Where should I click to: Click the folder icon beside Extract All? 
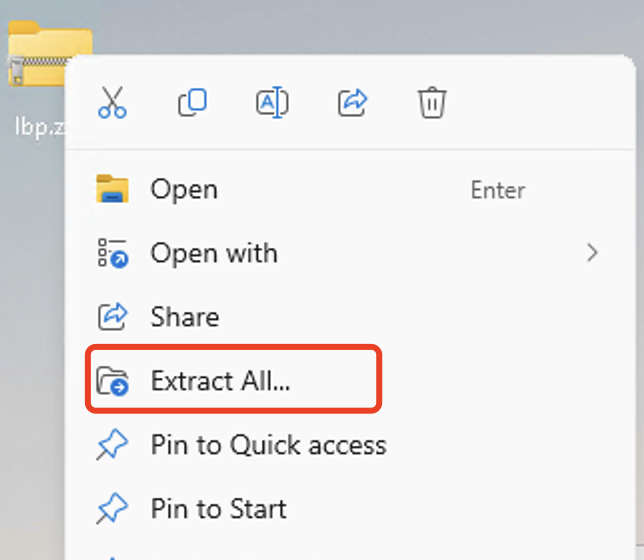[x=112, y=381]
